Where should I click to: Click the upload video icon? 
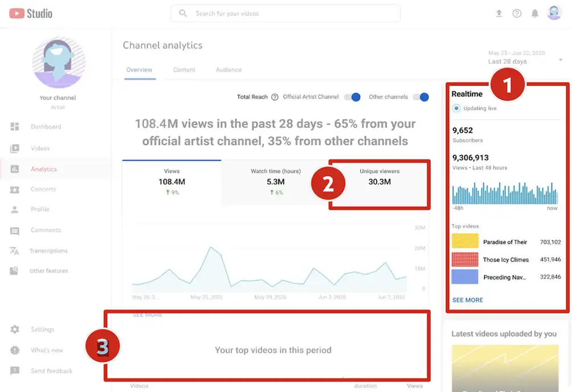(499, 14)
